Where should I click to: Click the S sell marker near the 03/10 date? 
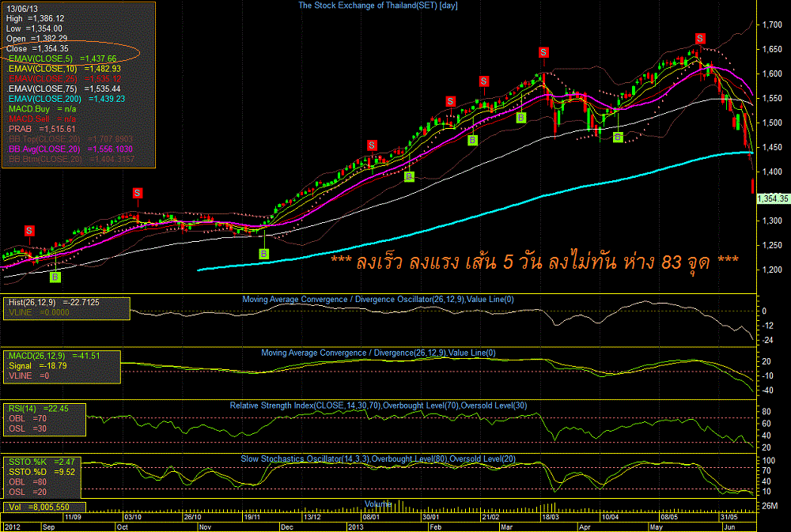137,193
